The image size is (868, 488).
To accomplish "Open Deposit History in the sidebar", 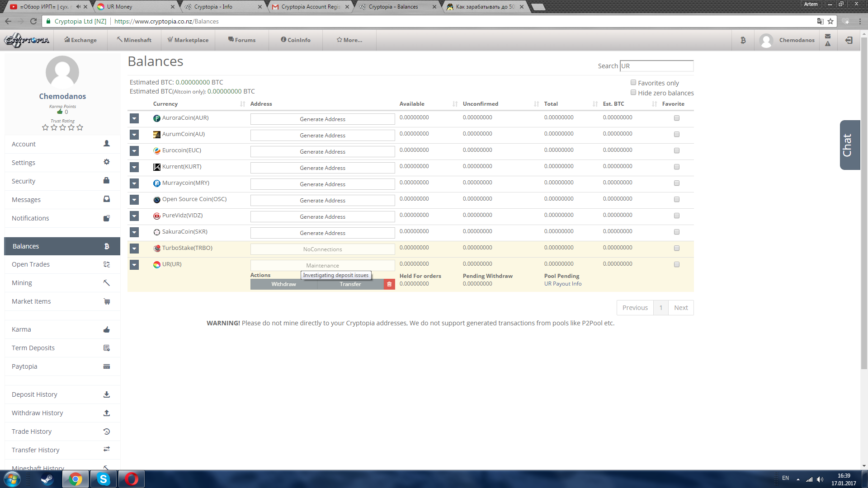I will tap(62, 394).
